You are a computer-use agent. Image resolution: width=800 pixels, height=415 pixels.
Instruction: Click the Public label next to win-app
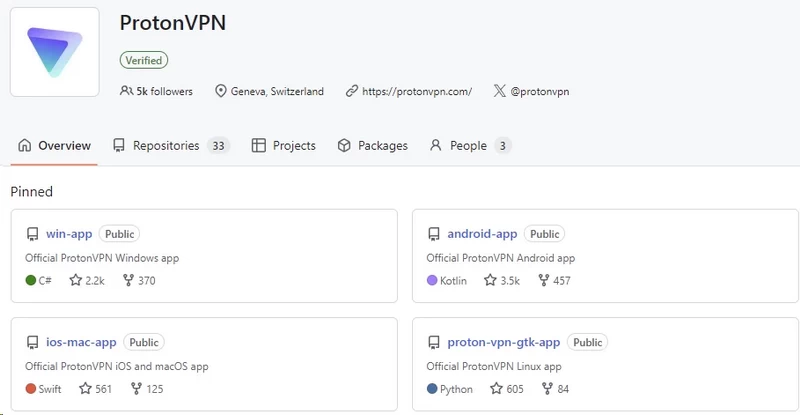(x=119, y=234)
